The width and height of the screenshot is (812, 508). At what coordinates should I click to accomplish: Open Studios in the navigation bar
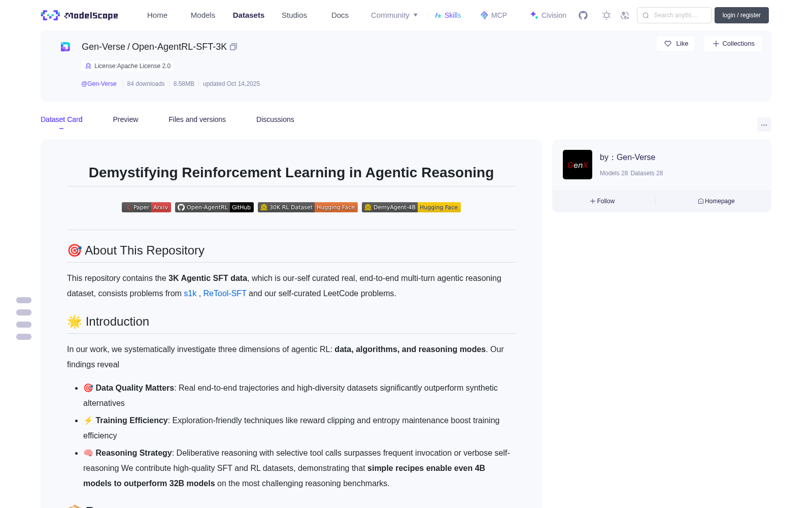294,15
